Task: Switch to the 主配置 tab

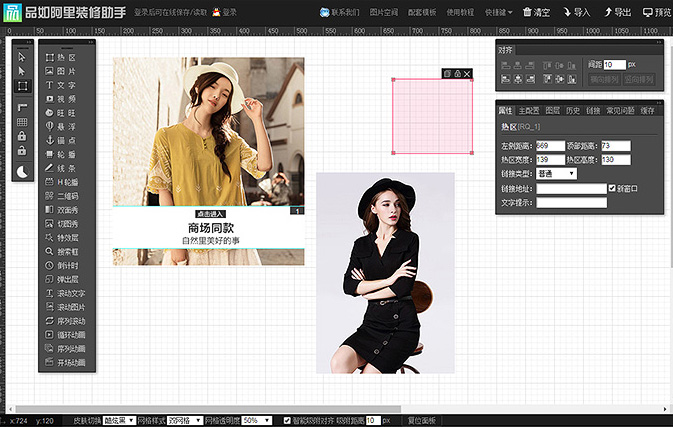Action: [528, 111]
